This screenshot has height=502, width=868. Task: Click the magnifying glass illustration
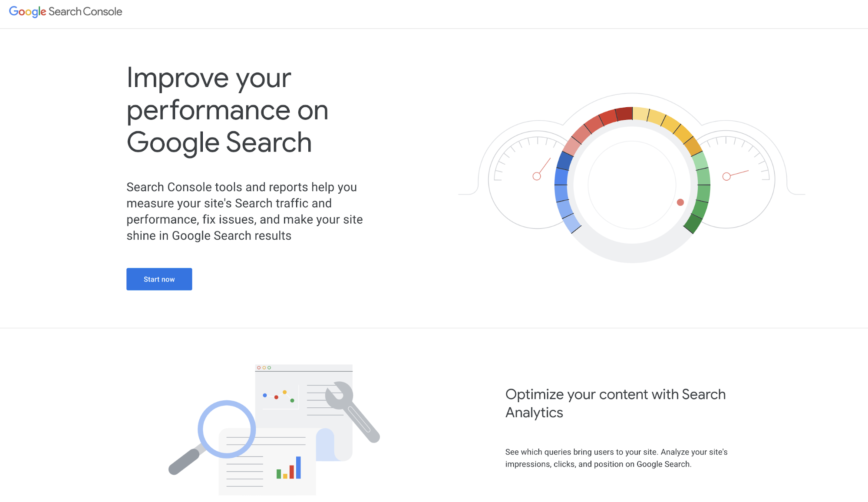(212, 437)
